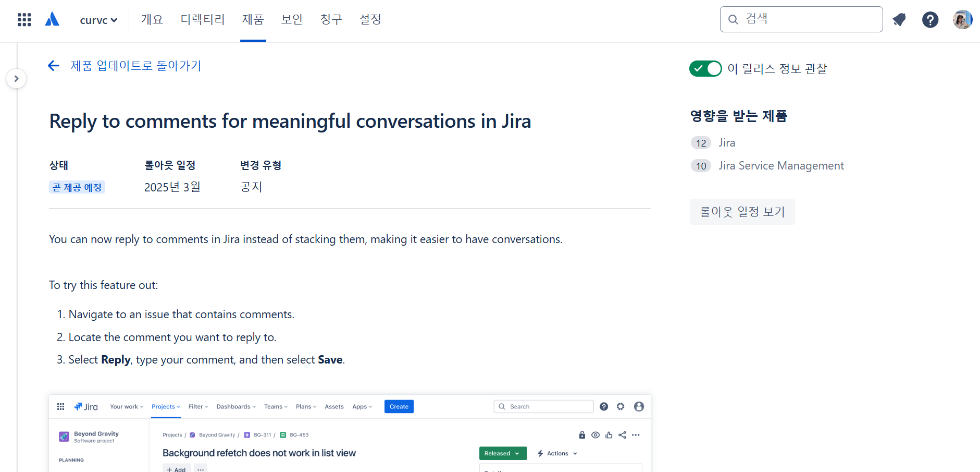This screenshot has height=472, width=980.
Task: Click the issue more options ellipsis
Action: tap(636, 435)
